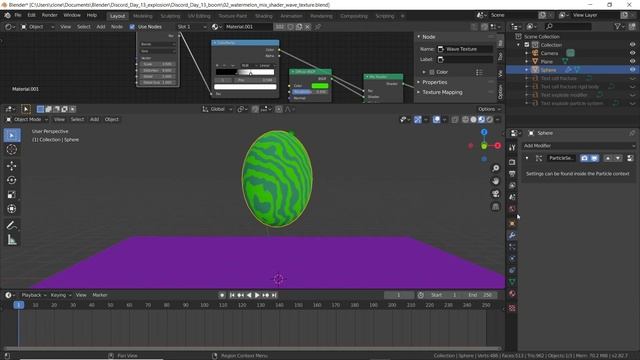Screen dimensions: 640x360
Task: Open the Object Data green triangle tab
Action: [512, 282]
